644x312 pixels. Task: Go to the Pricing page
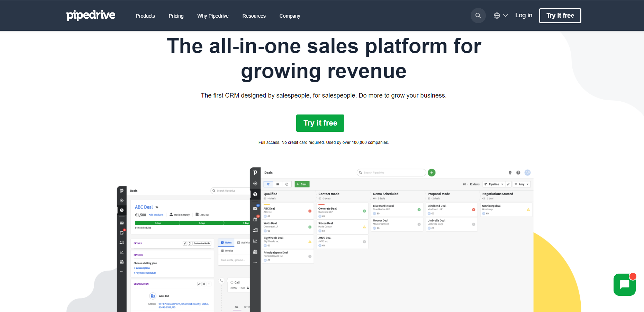[x=176, y=16]
